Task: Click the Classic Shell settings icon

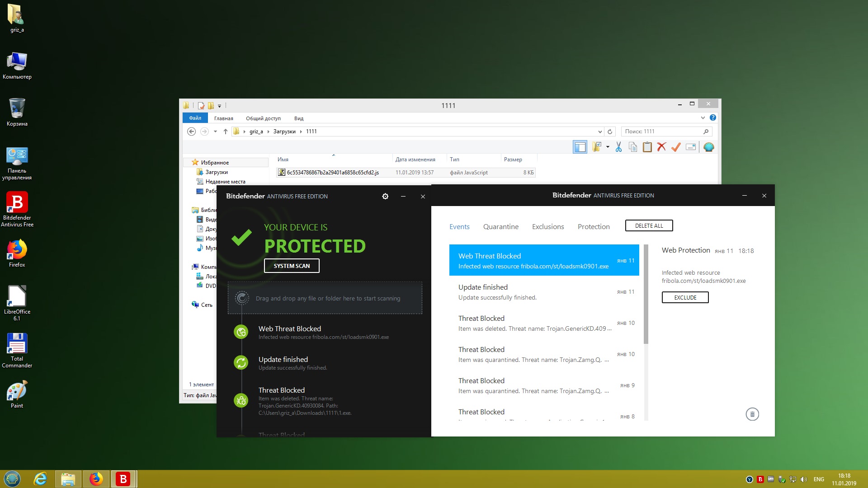Action: (x=709, y=147)
